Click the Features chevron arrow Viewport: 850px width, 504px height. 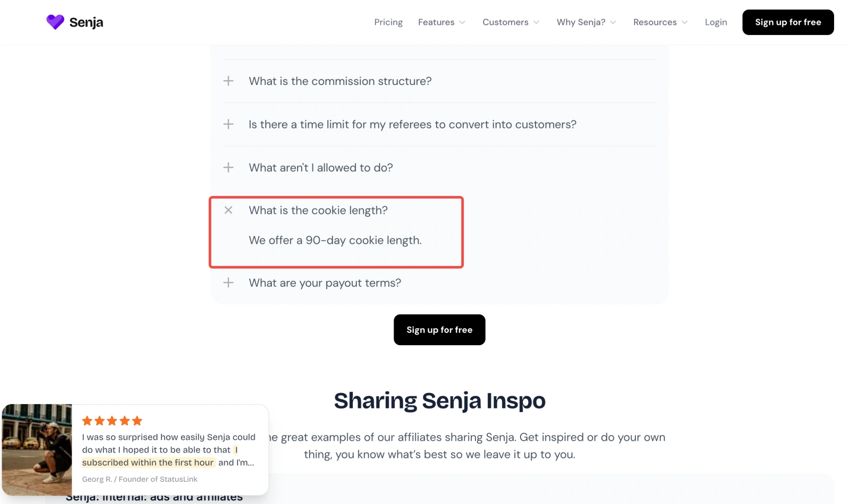462,22
